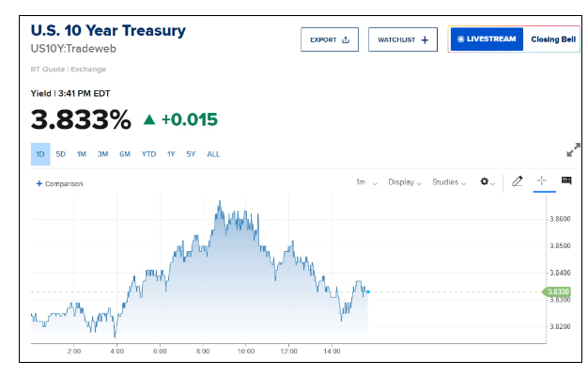Show the ALL time range
This screenshot has width=588, height=377.
pyautogui.click(x=213, y=154)
